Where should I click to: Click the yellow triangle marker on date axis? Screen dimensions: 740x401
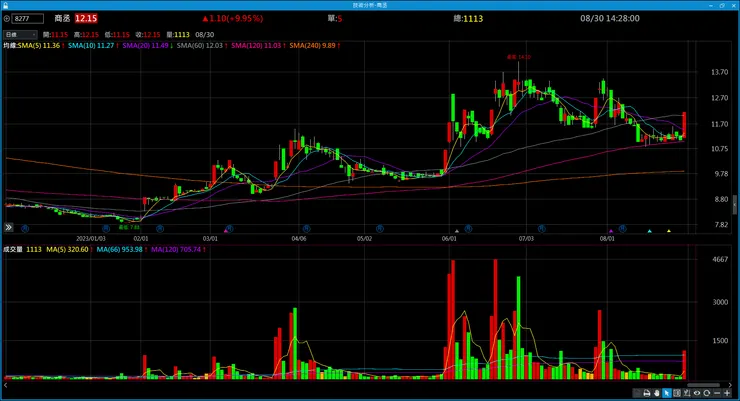[669, 231]
